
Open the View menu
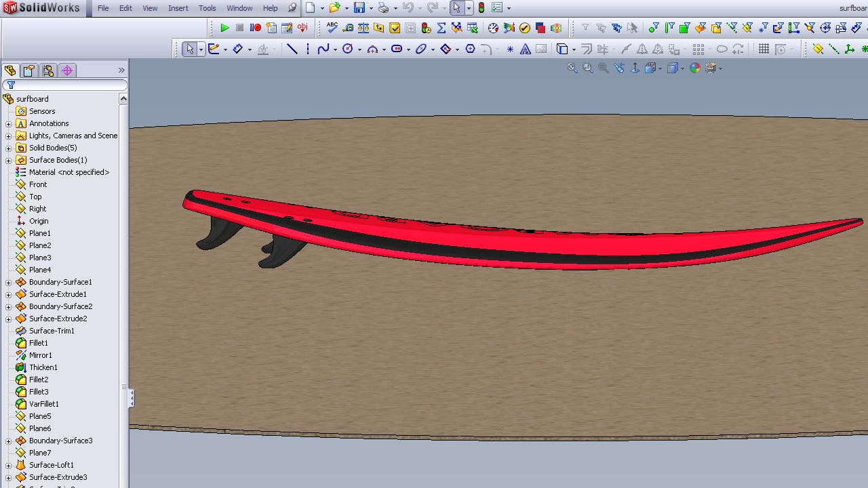click(x=150, y=8)
